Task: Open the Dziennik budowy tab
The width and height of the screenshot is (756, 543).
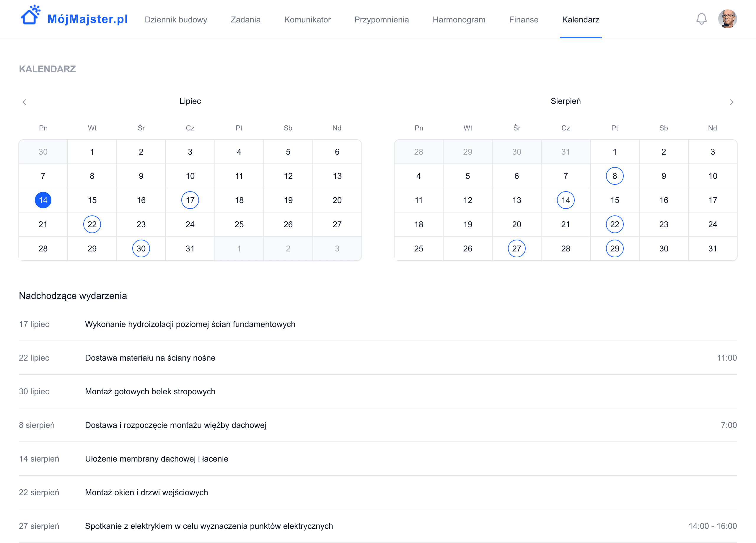Action: [176, 20]
